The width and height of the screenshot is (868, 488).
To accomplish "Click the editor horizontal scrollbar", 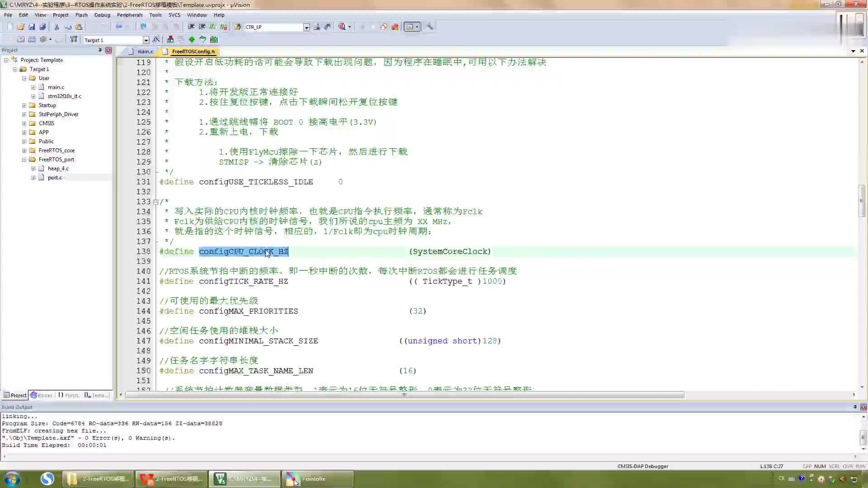I will tap(405, 395).
